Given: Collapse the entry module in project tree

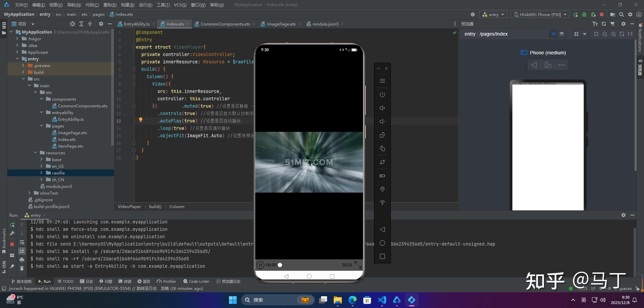Looking at the screenshot, I should click(17, 59).
